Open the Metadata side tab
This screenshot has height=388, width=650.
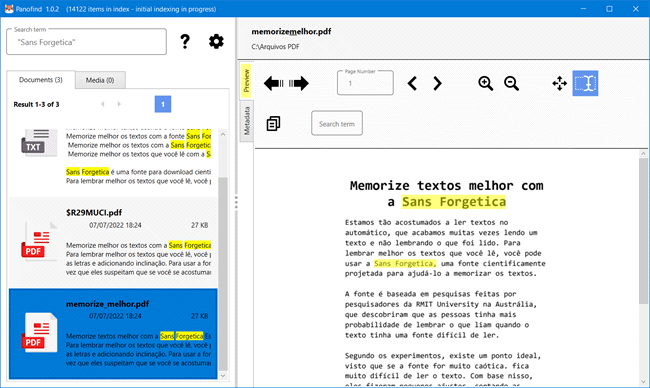point(247,121)
